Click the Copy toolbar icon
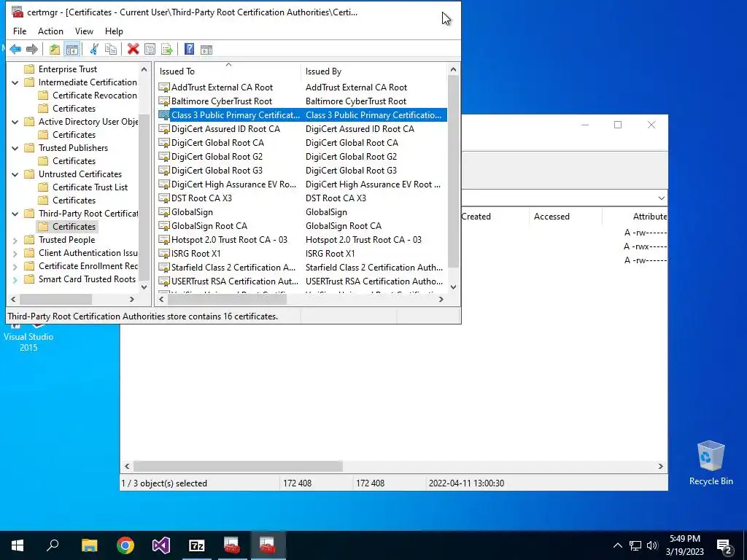The image size is (747, 560). point(111,49)
